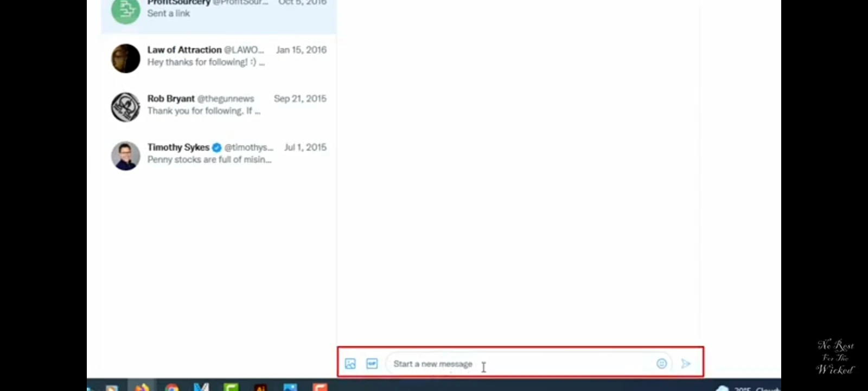This screenshot has height=391, width=868.
Task: Select the Timothy Sykes conversation name
Action: click(178, 148)
